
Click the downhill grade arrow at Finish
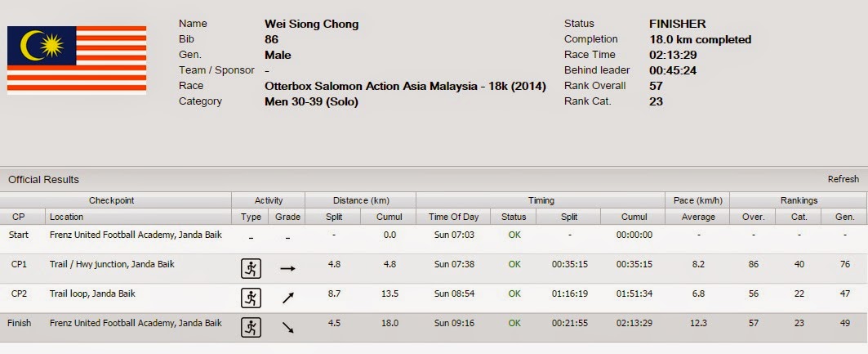click(287, 327)
